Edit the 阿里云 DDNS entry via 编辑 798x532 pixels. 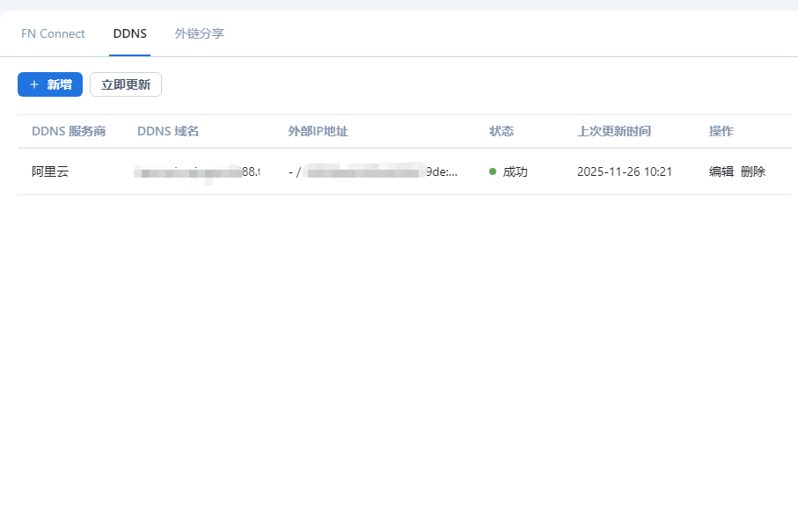pos(721,171)
